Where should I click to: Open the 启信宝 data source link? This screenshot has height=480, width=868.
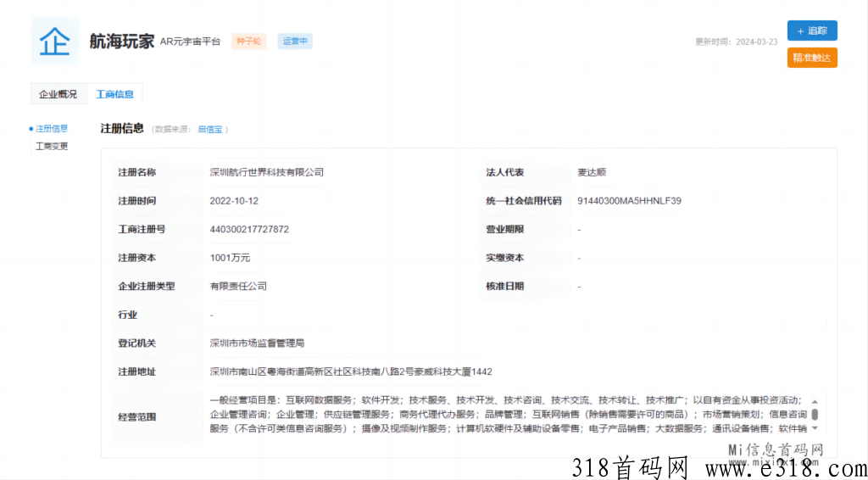pos(210,129)
